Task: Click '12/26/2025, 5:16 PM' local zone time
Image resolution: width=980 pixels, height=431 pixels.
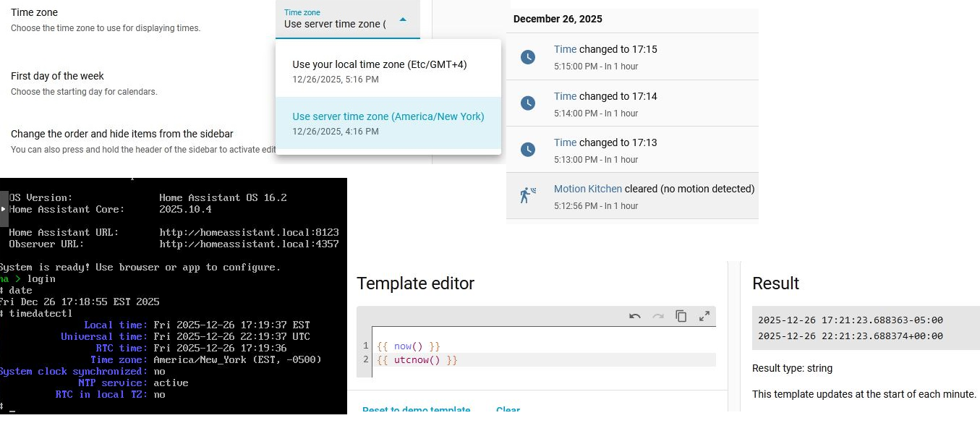Action: [x=336, y=80]
